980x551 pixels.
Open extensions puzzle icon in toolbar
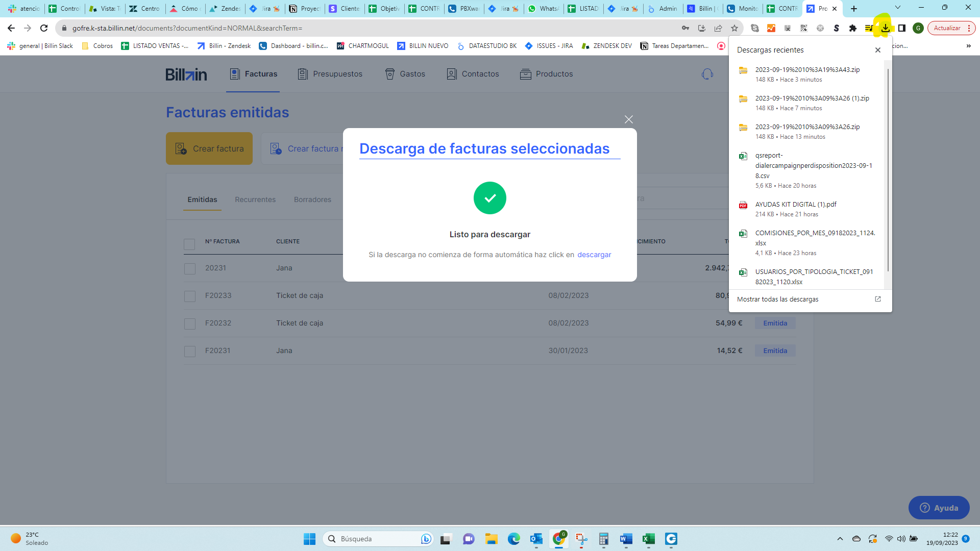pos(852,28)
